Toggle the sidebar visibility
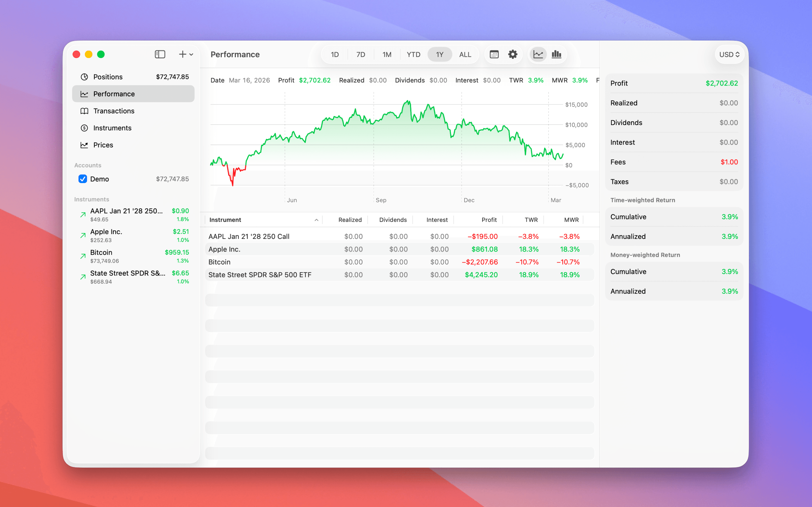Screen dimensions: 812x507 (x=160, y=54)
